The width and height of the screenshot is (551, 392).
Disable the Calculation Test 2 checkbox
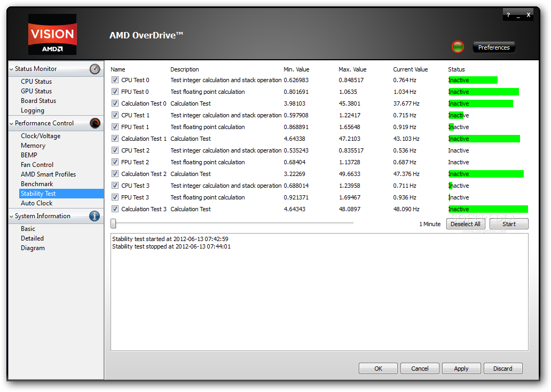tap(115, 174)
